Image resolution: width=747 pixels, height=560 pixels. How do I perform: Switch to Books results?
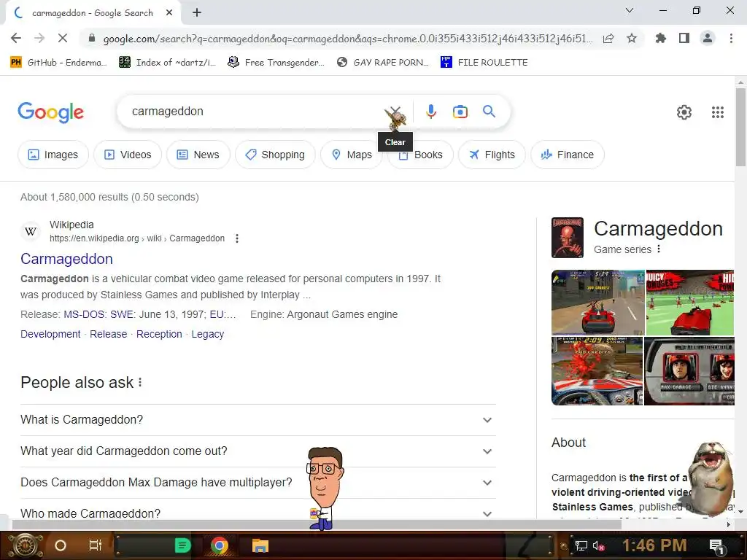[420, 155]
